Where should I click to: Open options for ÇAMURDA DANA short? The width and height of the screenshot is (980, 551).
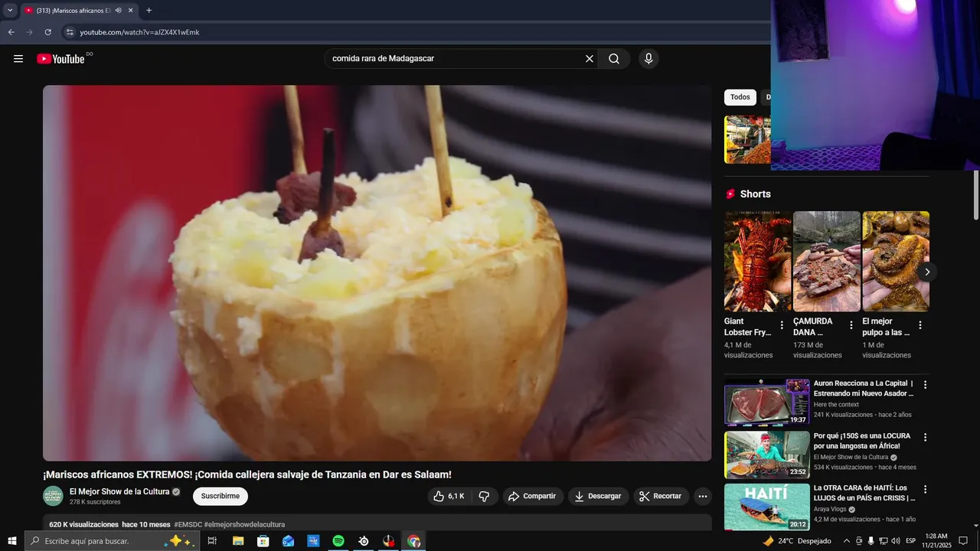coord(851,325)
